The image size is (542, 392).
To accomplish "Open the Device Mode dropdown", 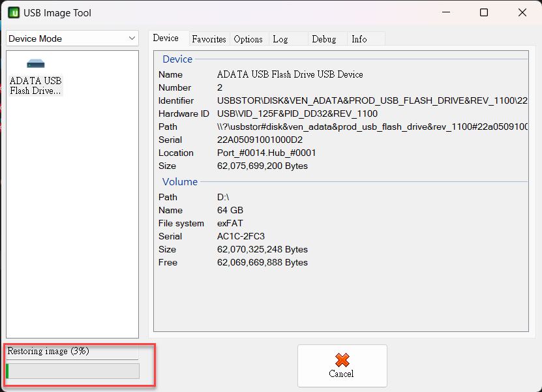I will click(72, 38).
